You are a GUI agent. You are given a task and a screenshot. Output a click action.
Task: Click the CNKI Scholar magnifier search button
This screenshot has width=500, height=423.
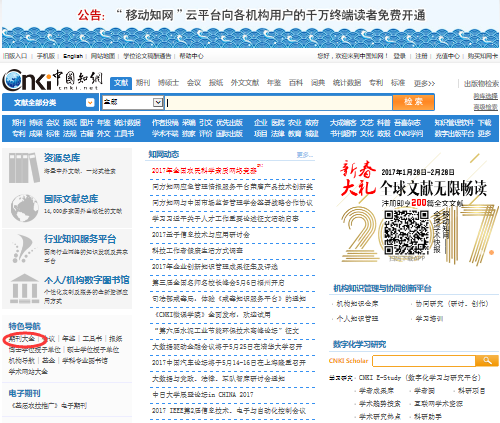(x=487, y=361)
